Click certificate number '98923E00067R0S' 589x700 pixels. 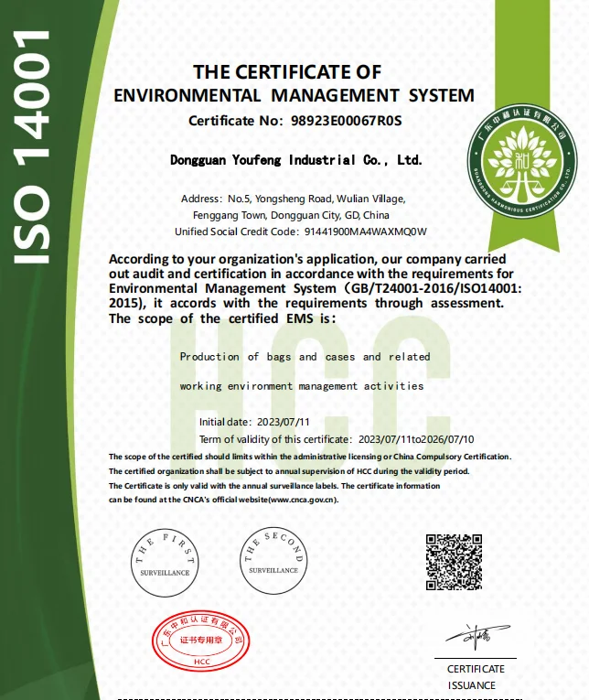(347, 121)
